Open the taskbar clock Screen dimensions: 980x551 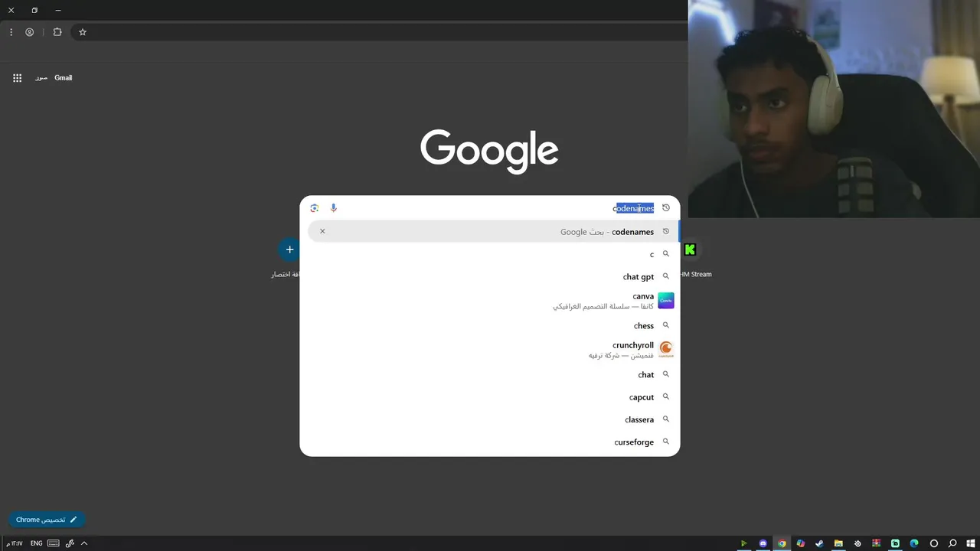coord(15,543)
